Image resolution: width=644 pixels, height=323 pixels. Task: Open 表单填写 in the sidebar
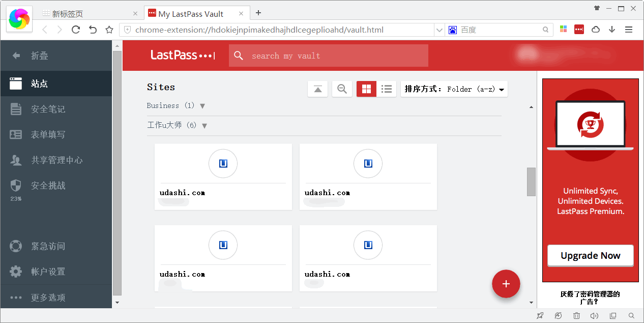click(48, 134)
